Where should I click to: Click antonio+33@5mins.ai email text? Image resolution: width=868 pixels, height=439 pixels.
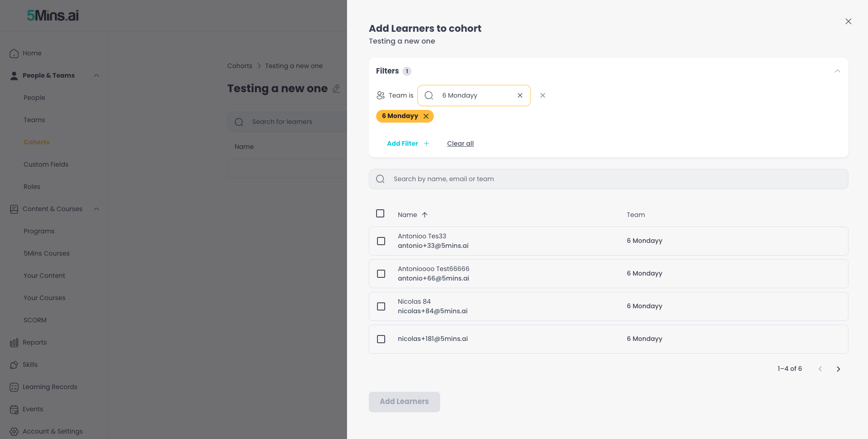[x=433, y=246]
